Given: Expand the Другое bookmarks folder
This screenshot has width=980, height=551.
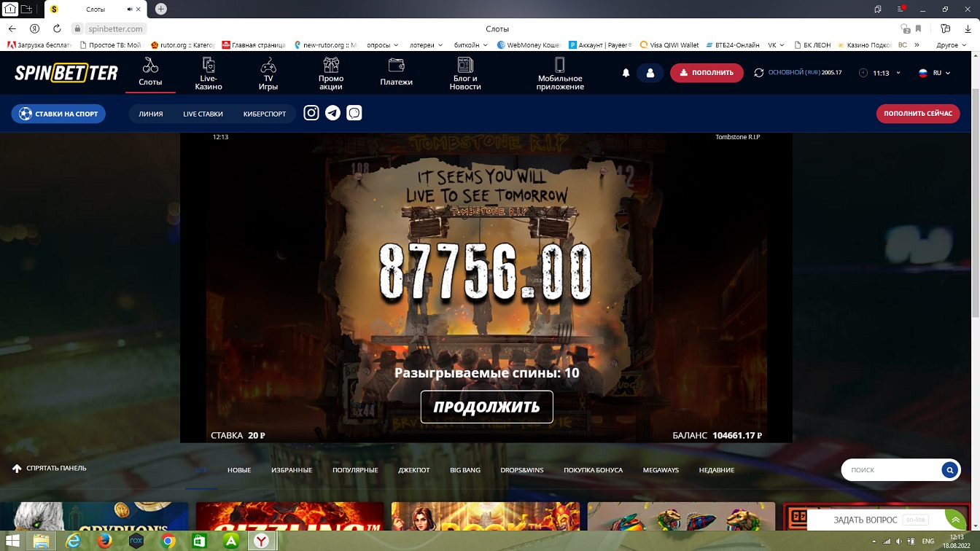Looking at the screenshot, I should click(951, 44).
